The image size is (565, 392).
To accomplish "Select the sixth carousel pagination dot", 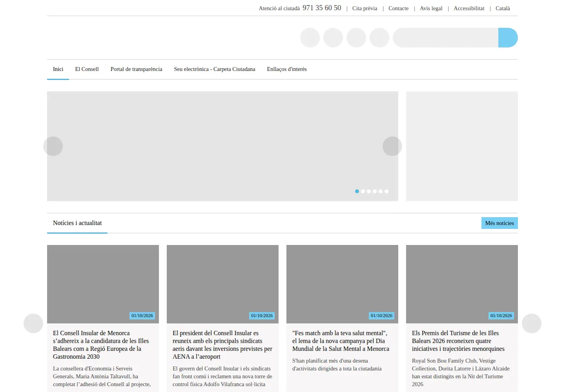I will [x=386, y=191].
